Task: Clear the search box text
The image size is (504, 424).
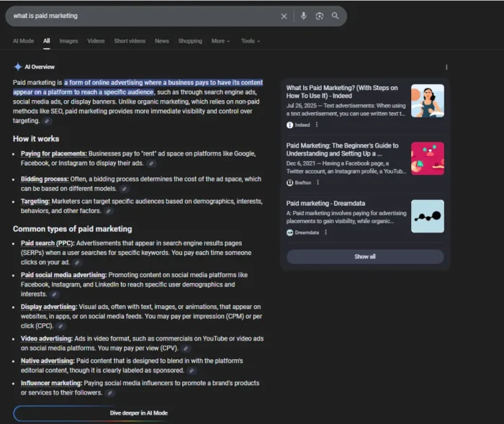Action: [284, 16]
